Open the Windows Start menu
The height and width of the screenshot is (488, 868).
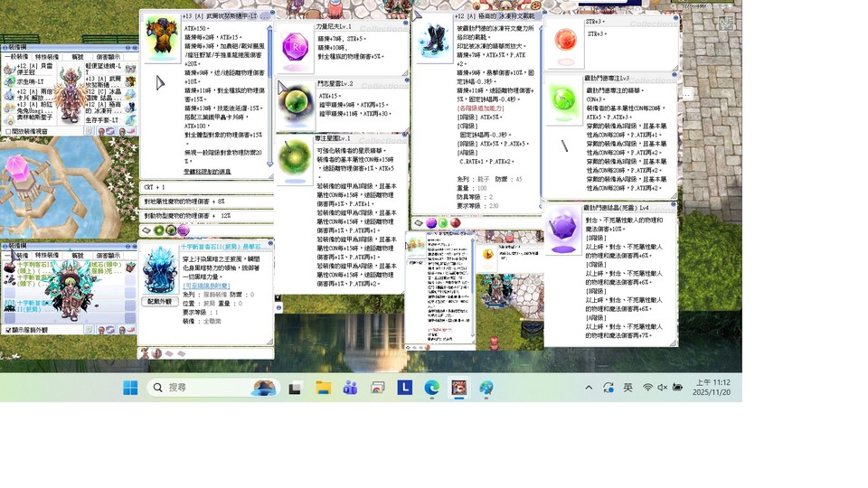point(130,388)
